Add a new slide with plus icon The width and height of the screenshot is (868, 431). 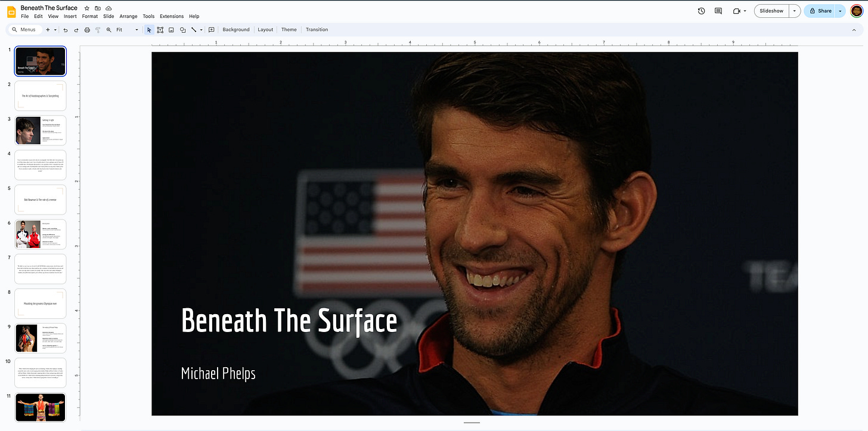point(48,30)
